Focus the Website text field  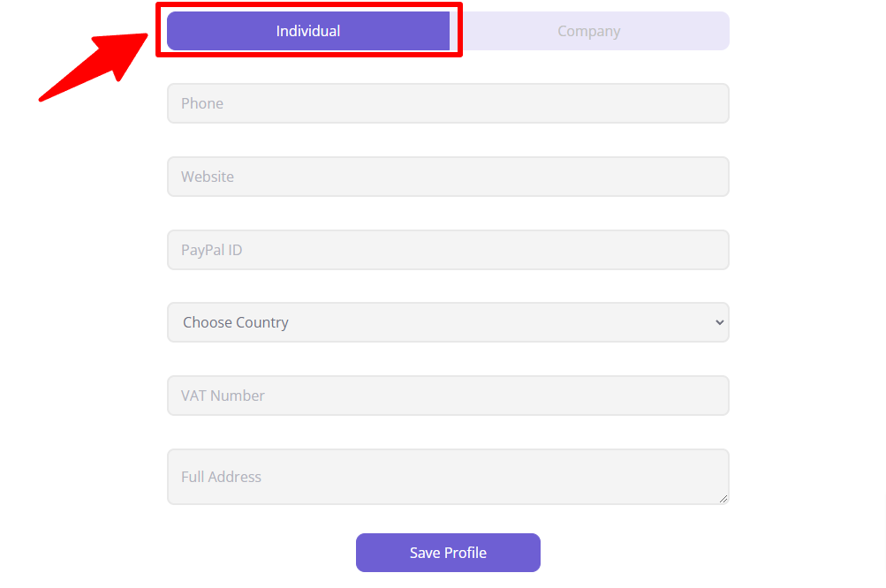pyautogui.click(x=448, y=177)
